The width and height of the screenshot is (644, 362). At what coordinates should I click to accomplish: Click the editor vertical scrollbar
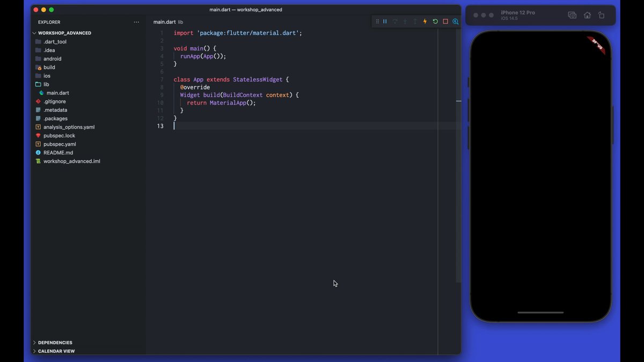pyautogui.click(x=458, y=161)
